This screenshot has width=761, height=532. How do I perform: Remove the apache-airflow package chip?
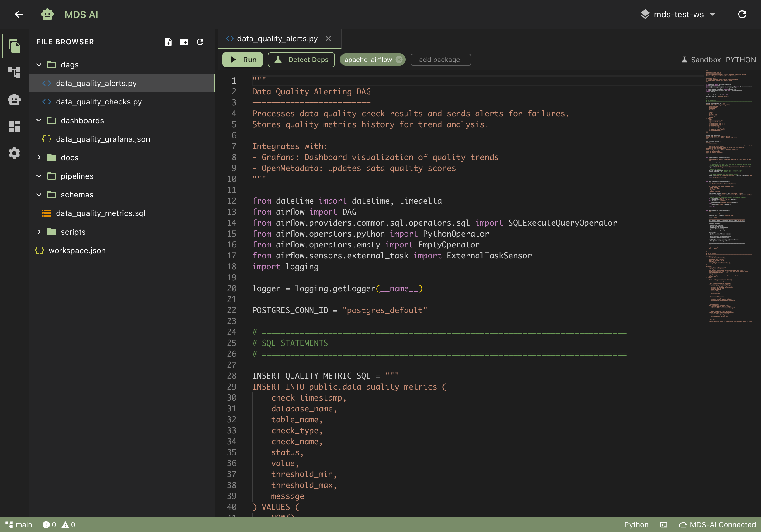pos(399,60)
